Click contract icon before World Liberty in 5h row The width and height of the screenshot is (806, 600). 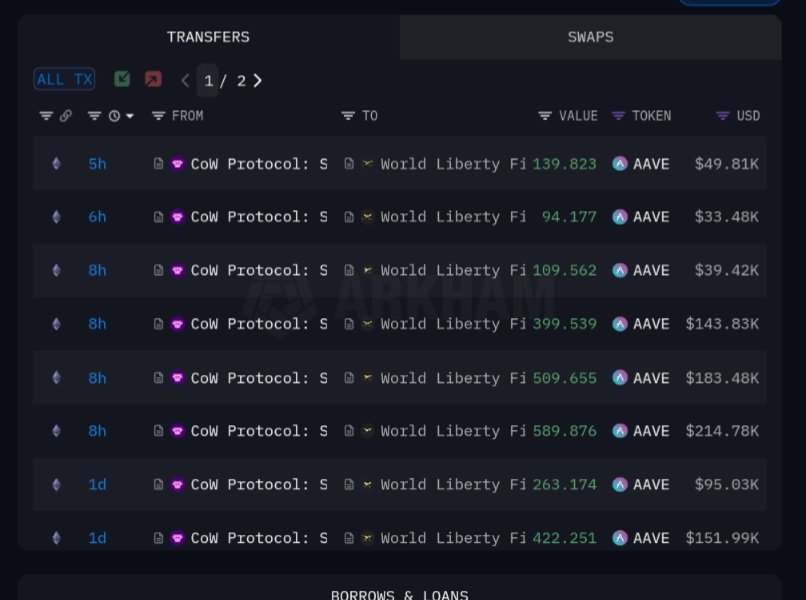point(349,164)
